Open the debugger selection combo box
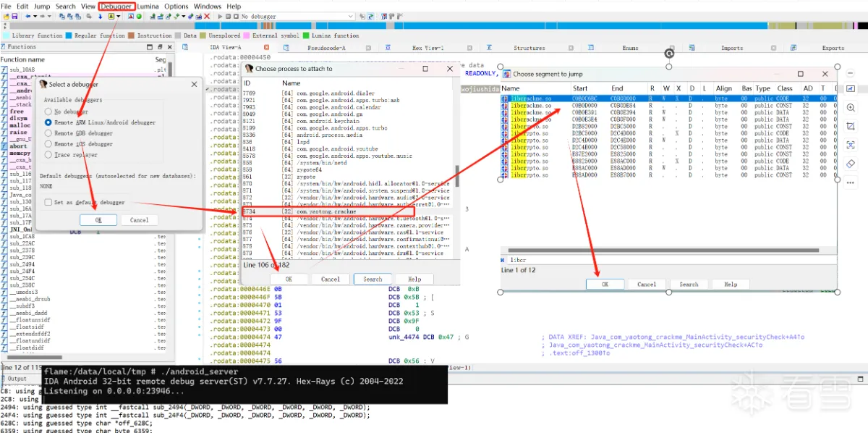This screenshot has width=868, height=433. pos(297,16)
